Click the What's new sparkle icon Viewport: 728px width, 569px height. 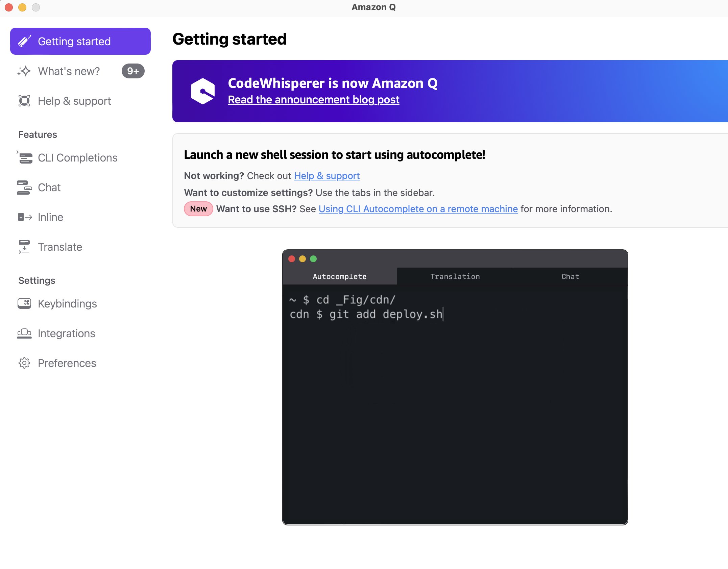point(24,71)
